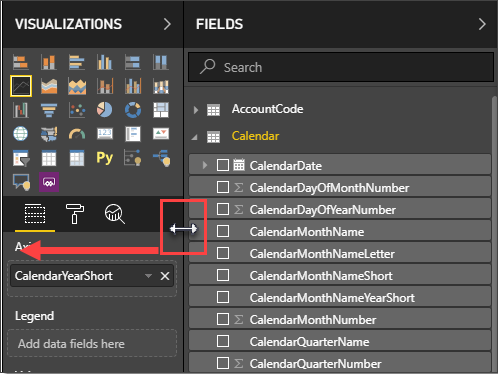Choose the Treemap visual

pyautogui.click(x=161, y=110)
